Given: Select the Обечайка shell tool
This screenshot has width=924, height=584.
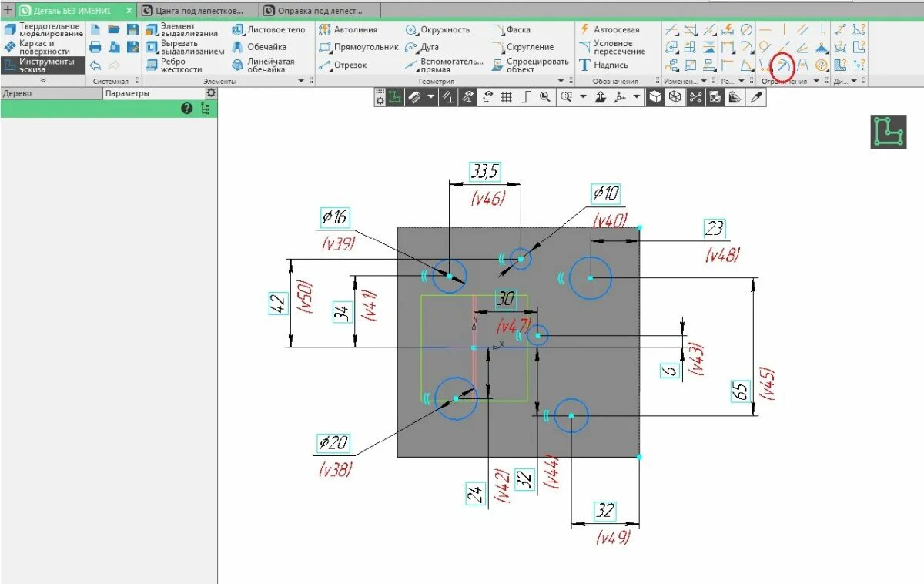Looking at the screenshot, I should click(259, 47).
